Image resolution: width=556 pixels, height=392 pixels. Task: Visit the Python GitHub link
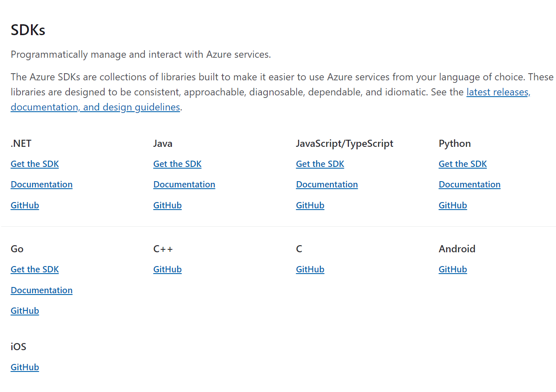pyautogui.click(x=453, y=205)
